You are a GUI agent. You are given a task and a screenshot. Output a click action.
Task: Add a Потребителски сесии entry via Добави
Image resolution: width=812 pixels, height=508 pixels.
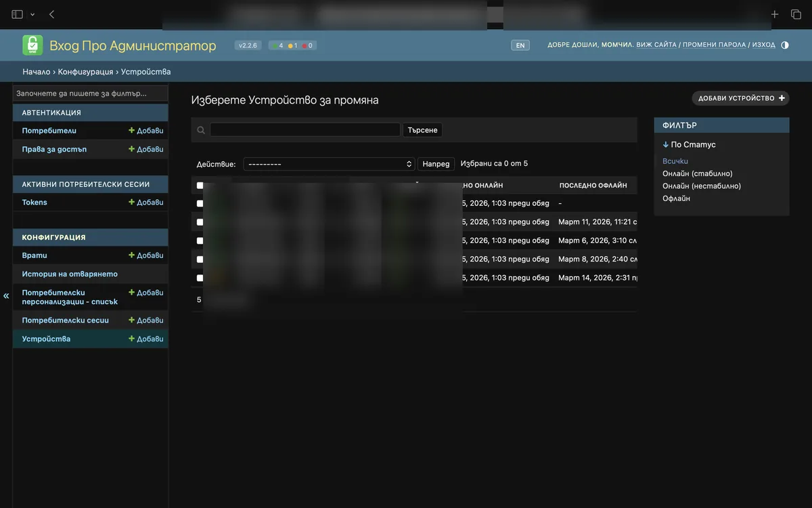tap(146, 320)
